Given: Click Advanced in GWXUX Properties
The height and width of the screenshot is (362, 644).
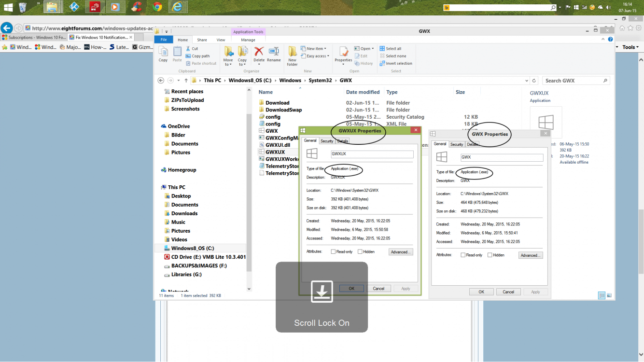Looking at the screenshot, I should [401, 252].
